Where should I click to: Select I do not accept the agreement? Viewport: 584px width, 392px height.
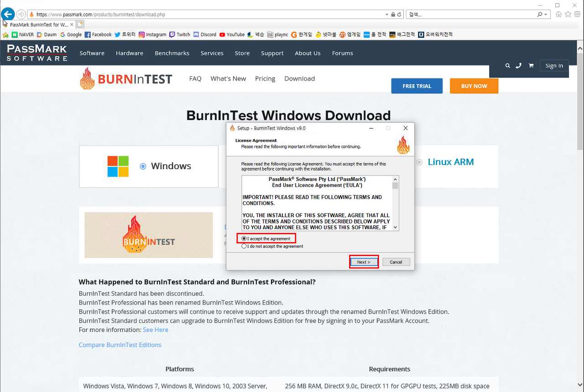[272, 246]
